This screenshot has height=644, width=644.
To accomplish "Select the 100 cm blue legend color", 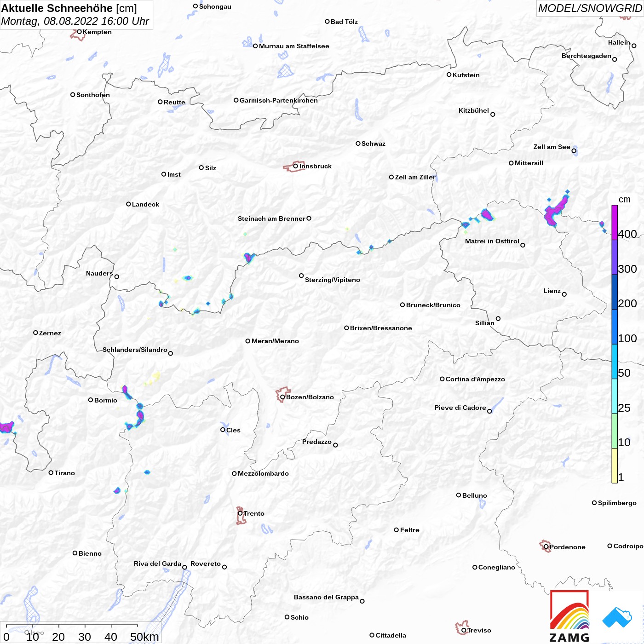I will tap(615, 327).
